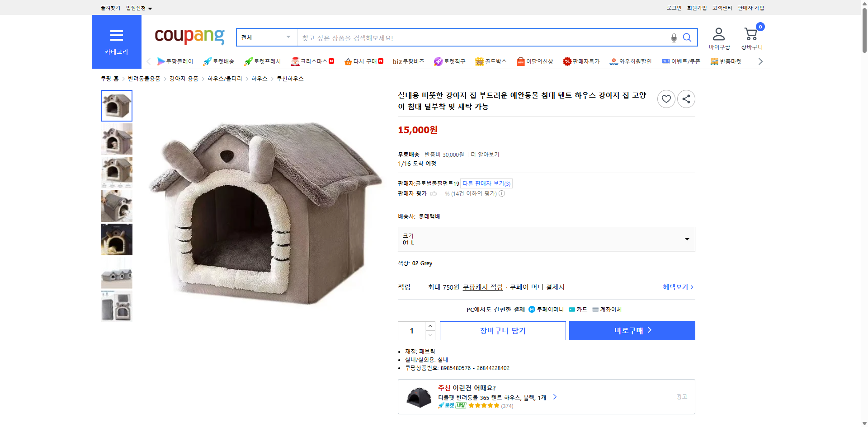
Task: Select the second product thumbnail
Action: 116,139
